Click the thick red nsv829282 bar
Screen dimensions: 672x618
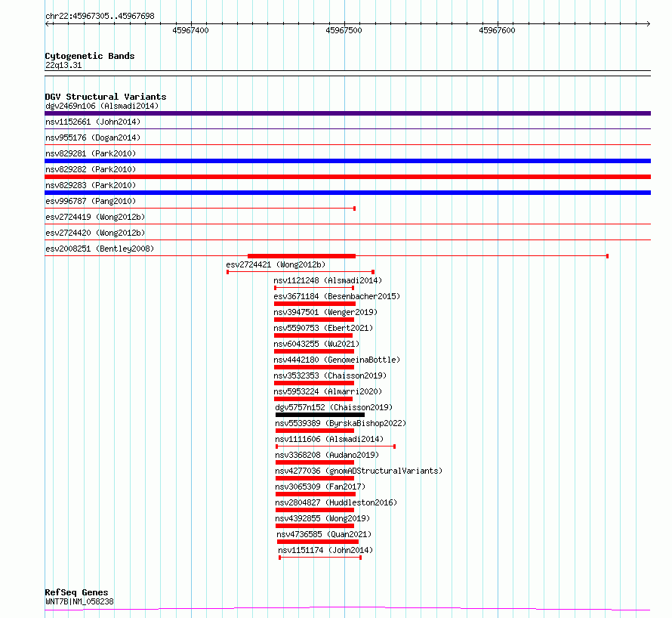[x=347, y=177]
